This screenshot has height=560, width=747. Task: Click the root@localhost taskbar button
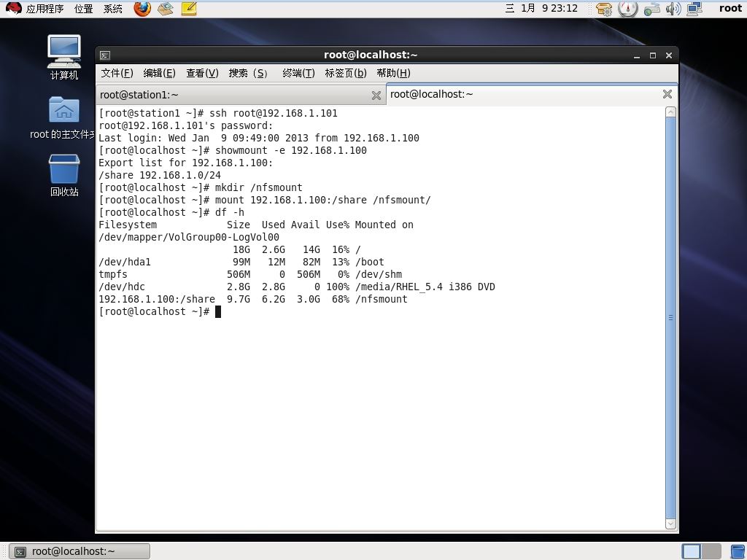click(x=80, y=551)
